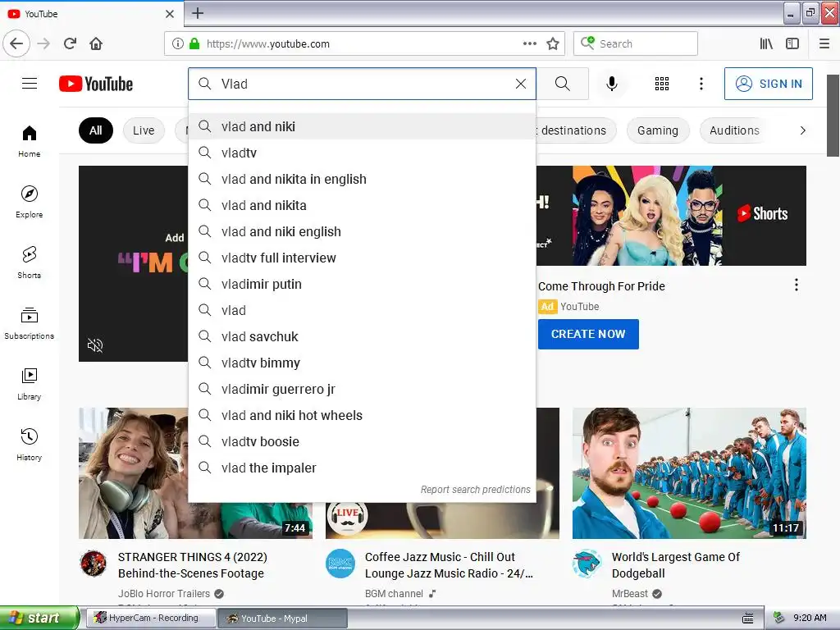
Task: Open the Firefox Library icon
Action: click(x=766, y=43)
